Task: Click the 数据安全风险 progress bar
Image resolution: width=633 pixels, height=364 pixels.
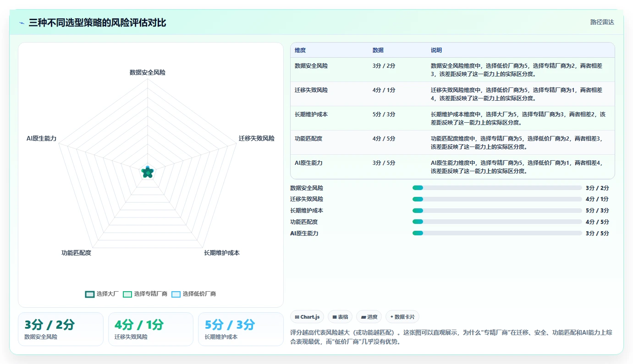Action: click(497, 188)
